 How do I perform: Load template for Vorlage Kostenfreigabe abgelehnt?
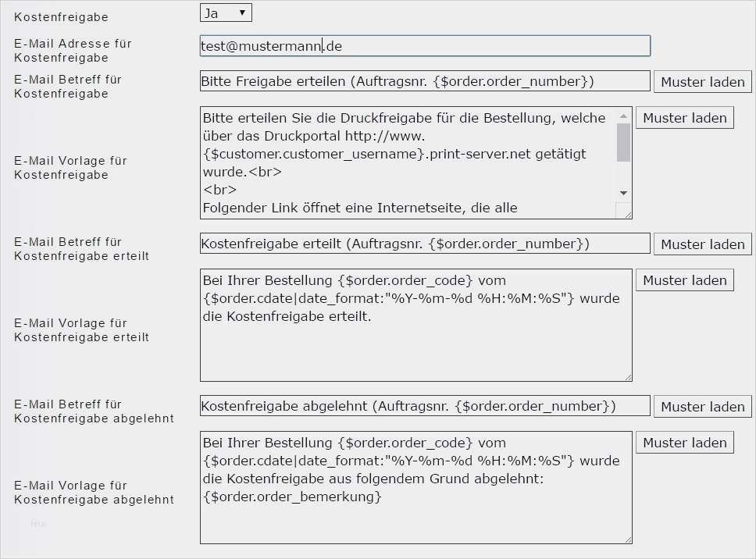pyautogui.click(x=684, y=442)
